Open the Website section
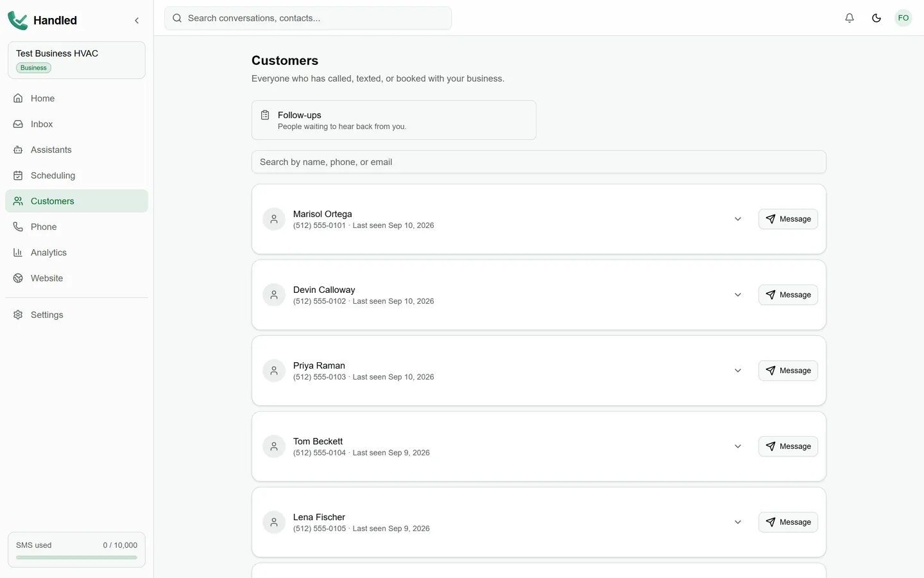This screenshot has width=924, height=578. pyautogui.click(x=76, y=278)
